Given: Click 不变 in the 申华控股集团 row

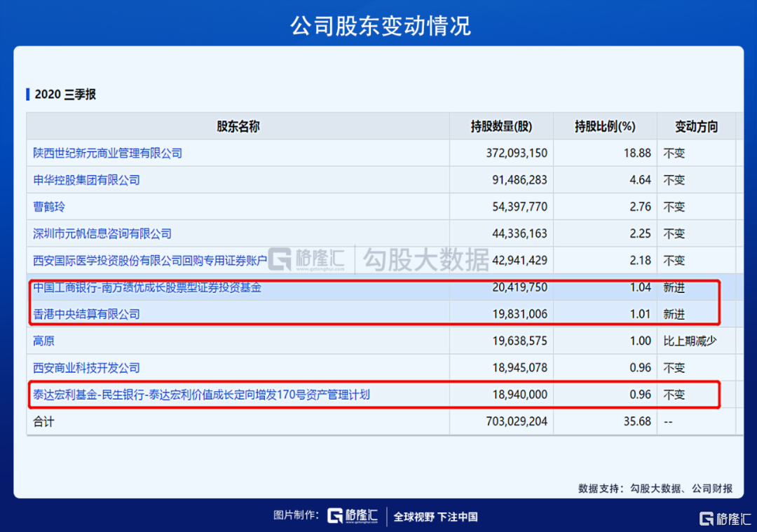Looking at the screenshot, I should (x=674, y=180).
